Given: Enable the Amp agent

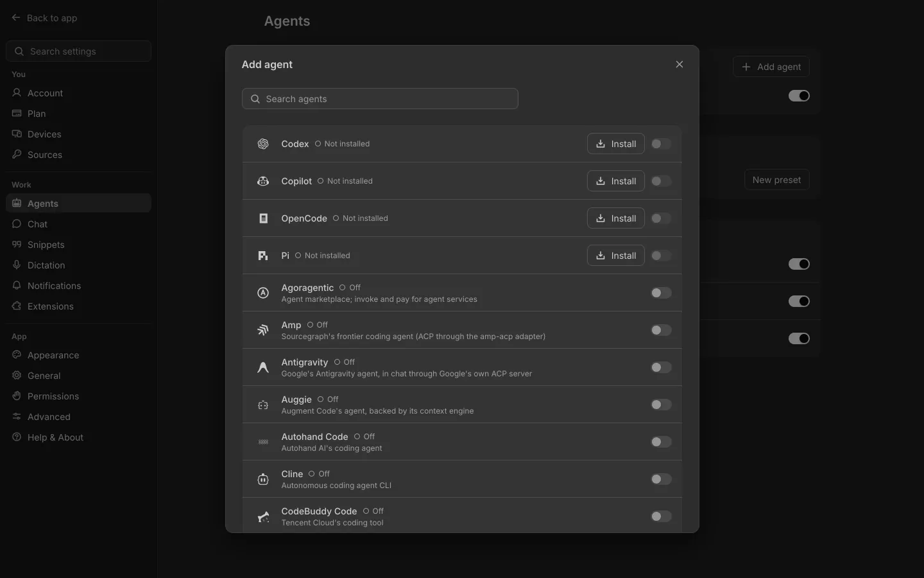Looking at the screenshot, I should 661,330.
